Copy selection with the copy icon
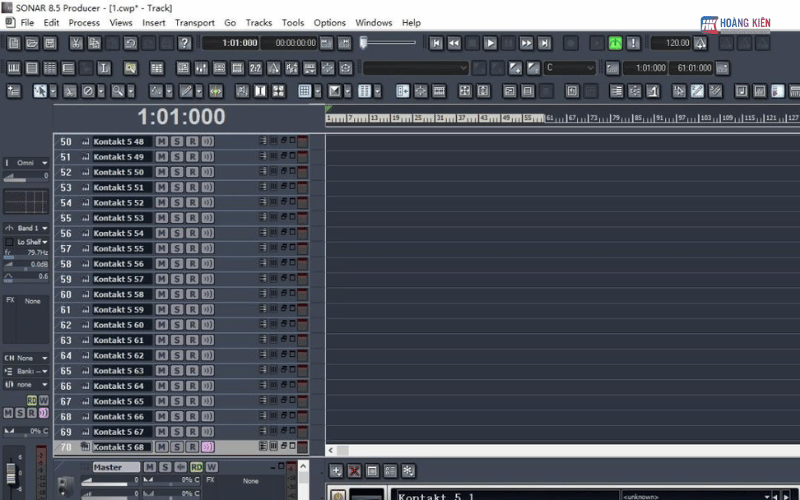This screenshot has height=500, width=800. click(94, 43)
